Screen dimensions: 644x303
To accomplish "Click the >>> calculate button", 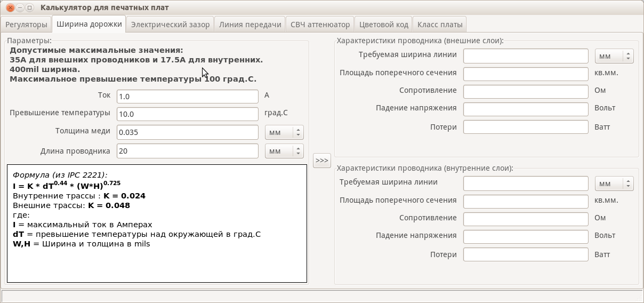I will pos(322,161).
